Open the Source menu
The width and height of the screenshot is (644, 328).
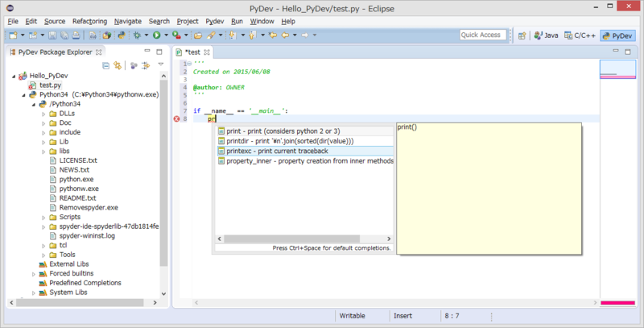click(55, 22)
